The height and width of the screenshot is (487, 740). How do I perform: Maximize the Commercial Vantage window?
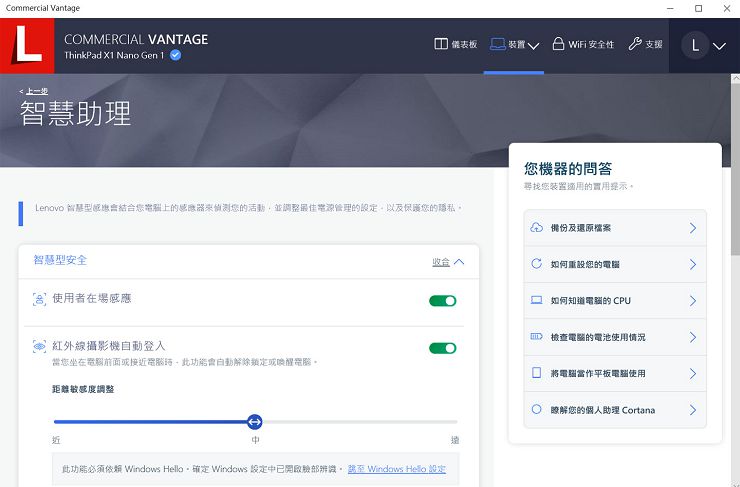698,8
